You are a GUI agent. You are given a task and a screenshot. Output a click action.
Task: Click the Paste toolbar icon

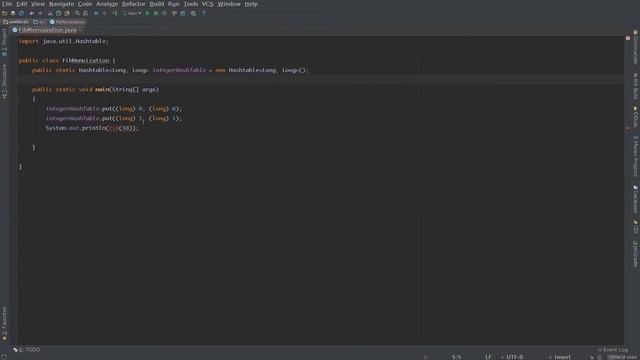pyautogui.click(x=67, y=13)
